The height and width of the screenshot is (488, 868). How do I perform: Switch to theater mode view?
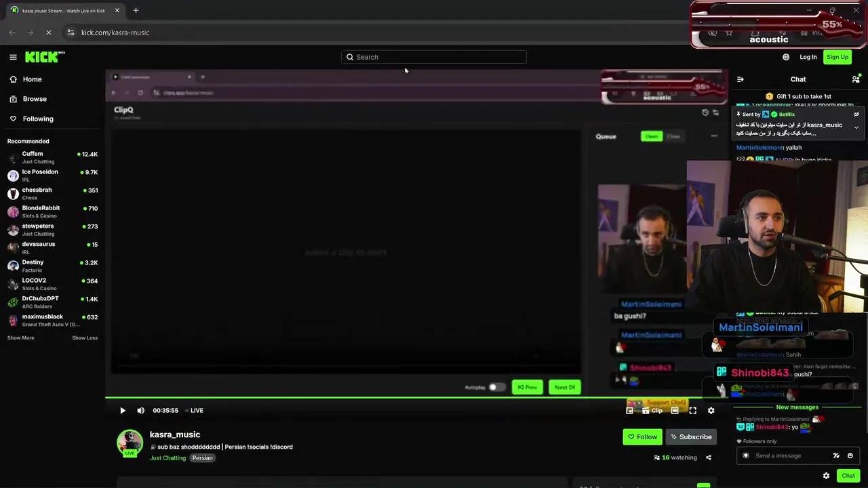pos(675,410)
